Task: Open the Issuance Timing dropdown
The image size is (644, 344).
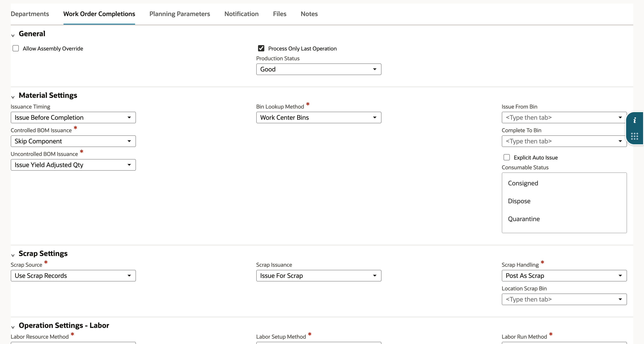Action: coord(73,117)
